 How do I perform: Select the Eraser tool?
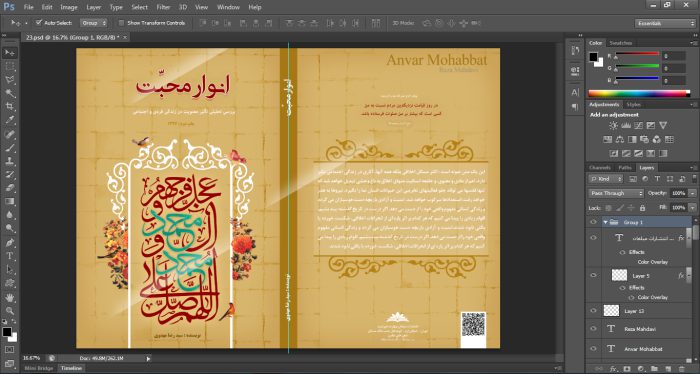click(9, 188)
